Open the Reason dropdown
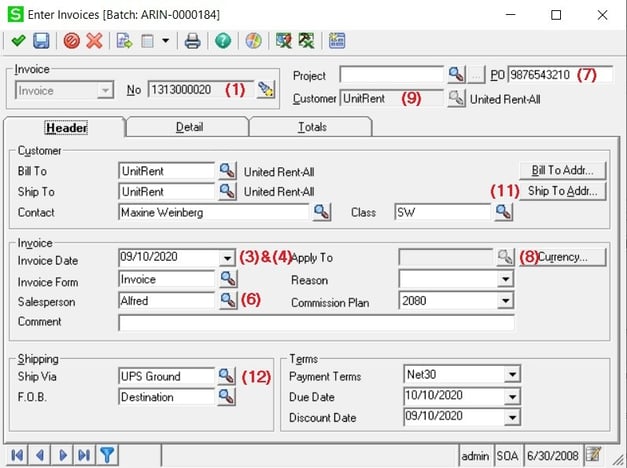 tap(505, 279)
